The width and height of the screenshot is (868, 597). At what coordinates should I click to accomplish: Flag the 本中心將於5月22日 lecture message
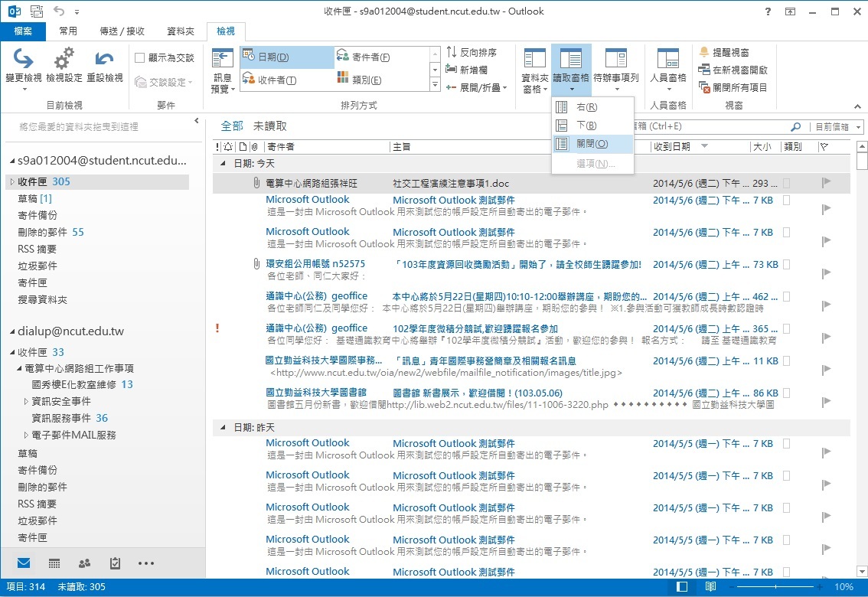pyautogui.click(x=827, y=305)
